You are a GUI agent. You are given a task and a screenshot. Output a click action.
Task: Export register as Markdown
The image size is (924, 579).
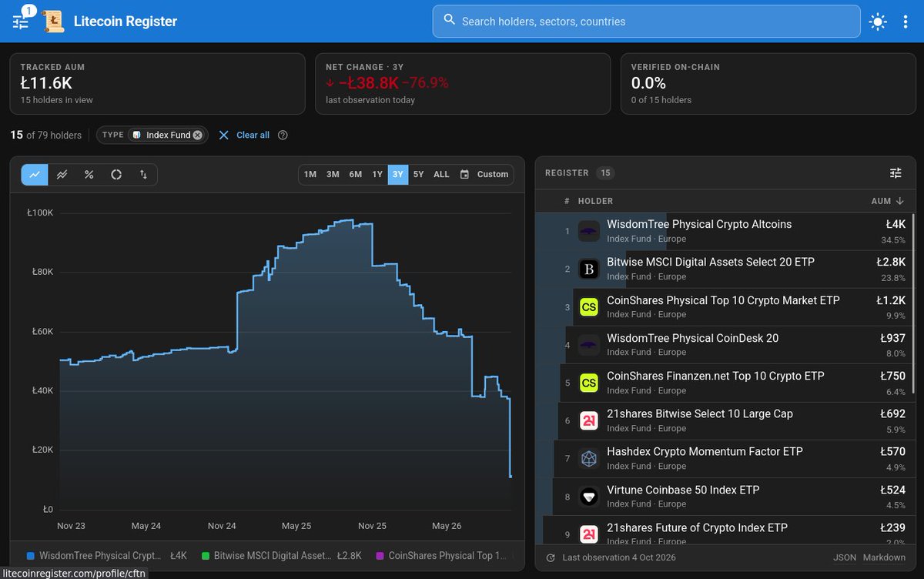(x=883, y=557)
